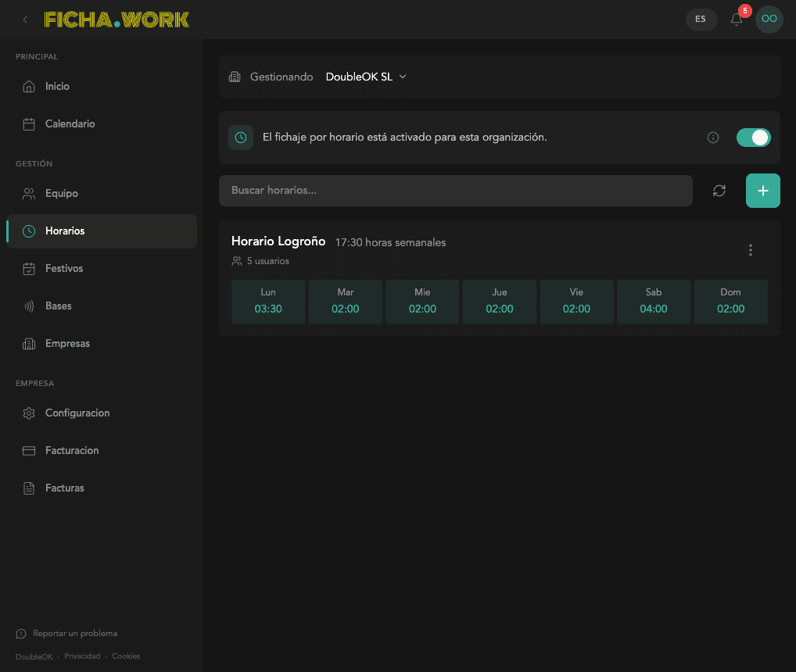
Task: Add a new schedule with the plus button
Action: (x=762, y=190)
